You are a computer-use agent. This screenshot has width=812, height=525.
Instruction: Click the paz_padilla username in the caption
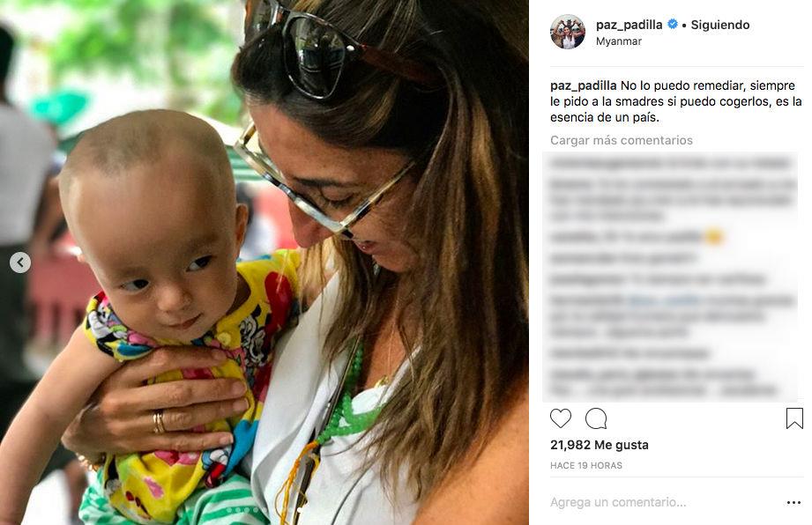[x=583, y=85]
